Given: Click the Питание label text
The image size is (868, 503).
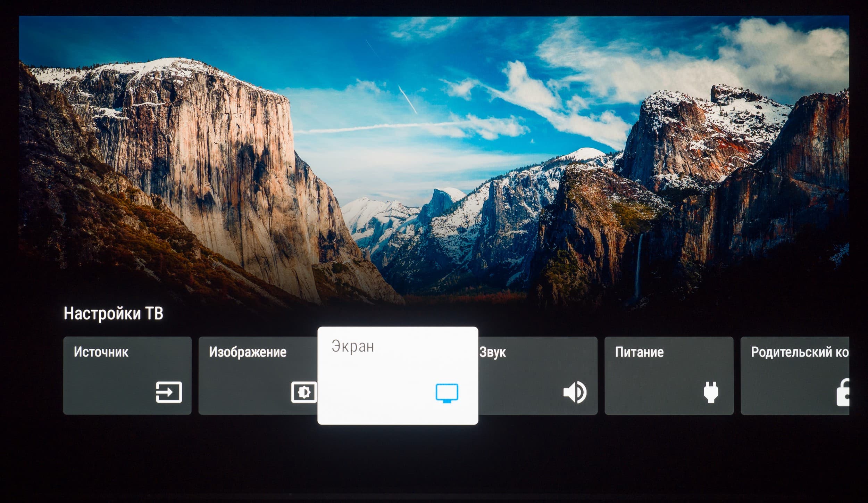Looking at the screenshot, I should coord(639,352).
